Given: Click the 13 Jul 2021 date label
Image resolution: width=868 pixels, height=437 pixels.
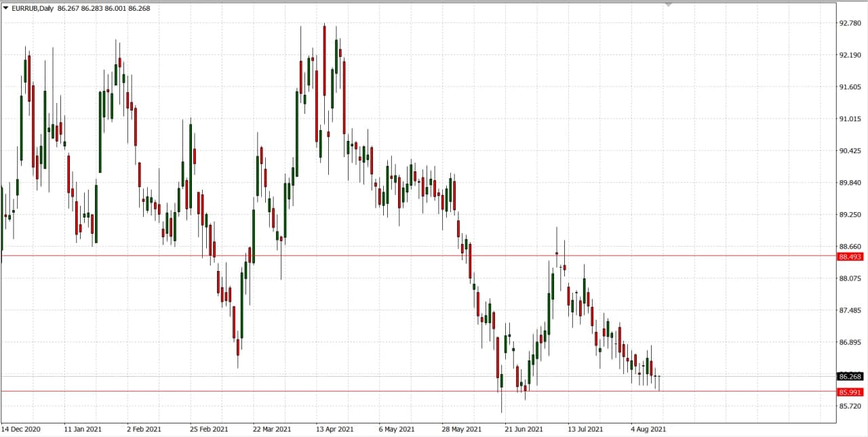Looking at the screenshot, I should (587, 429).
